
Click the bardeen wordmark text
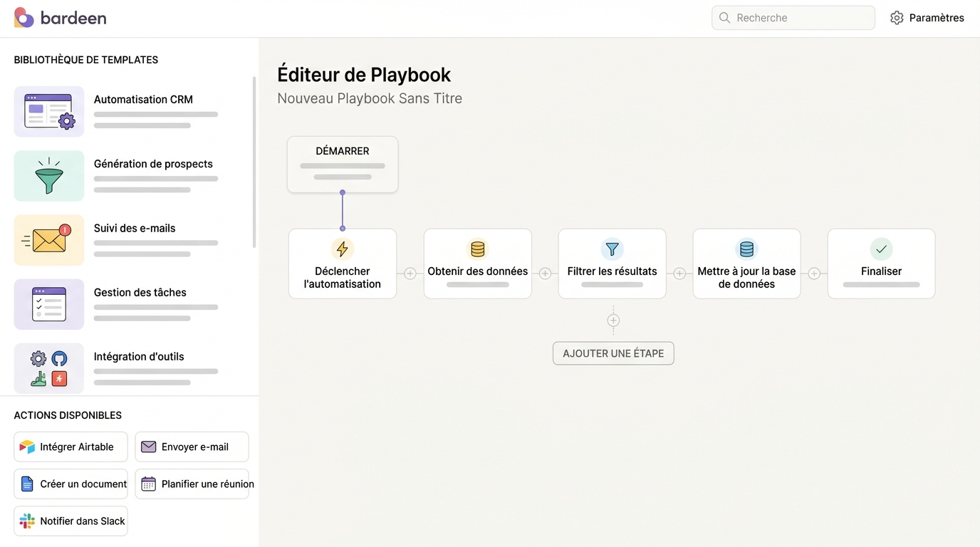tap(73, 18)
